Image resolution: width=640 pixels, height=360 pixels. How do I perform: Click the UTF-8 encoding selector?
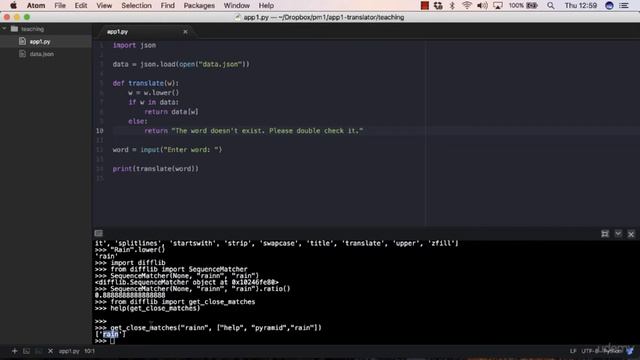click(591, 351)
